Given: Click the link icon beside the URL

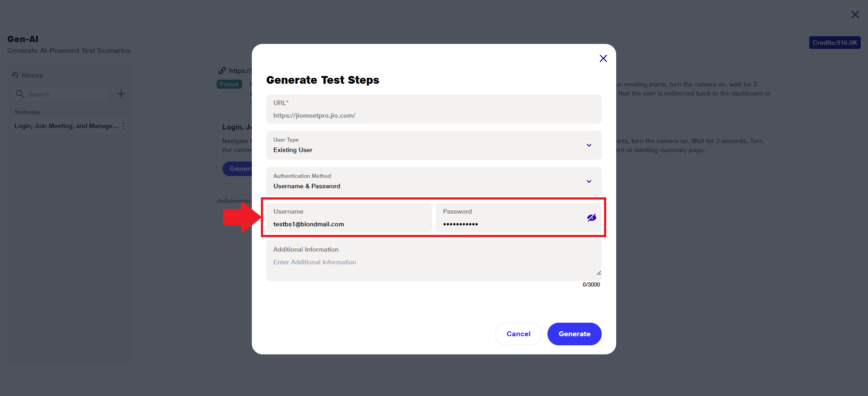Looking at the screenshot, I should click(x=222, y=71).
